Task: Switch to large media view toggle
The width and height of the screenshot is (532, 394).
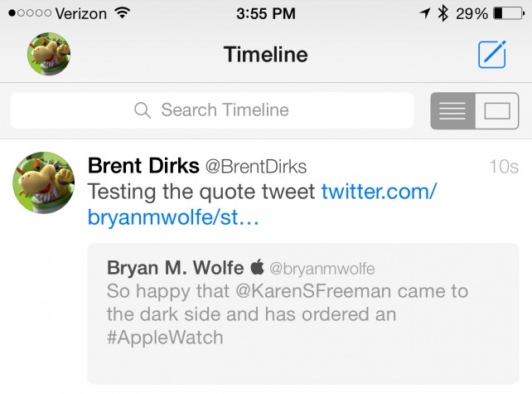Action: [497, 110]
